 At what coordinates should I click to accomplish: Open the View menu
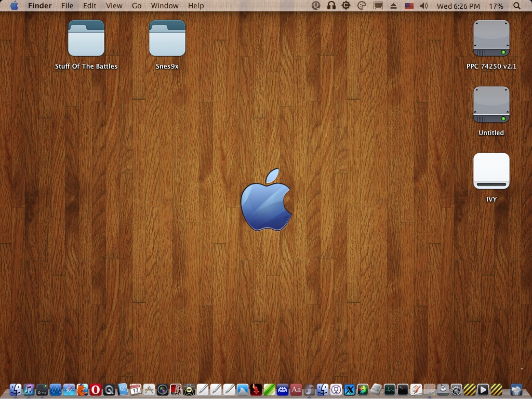(114, 6)
